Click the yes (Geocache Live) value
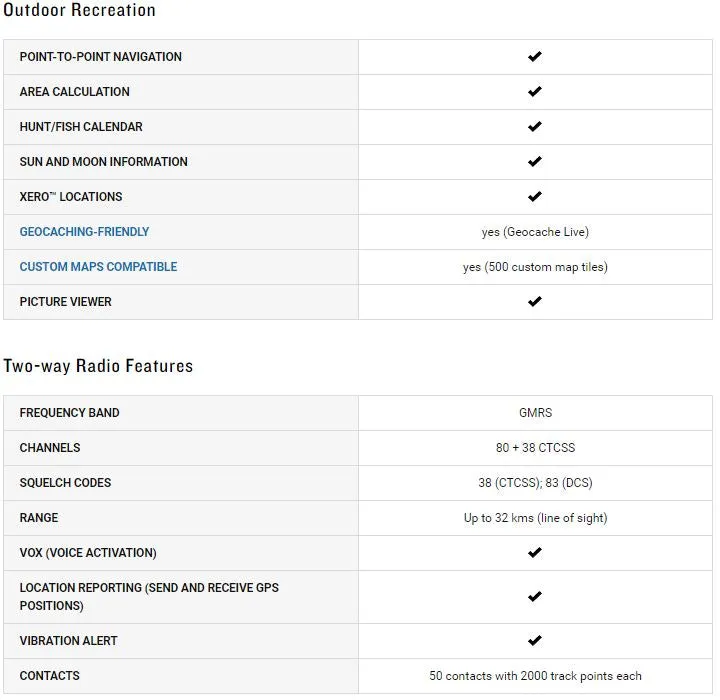This screenshot has width=720, height=700. (x=535, y=232)
